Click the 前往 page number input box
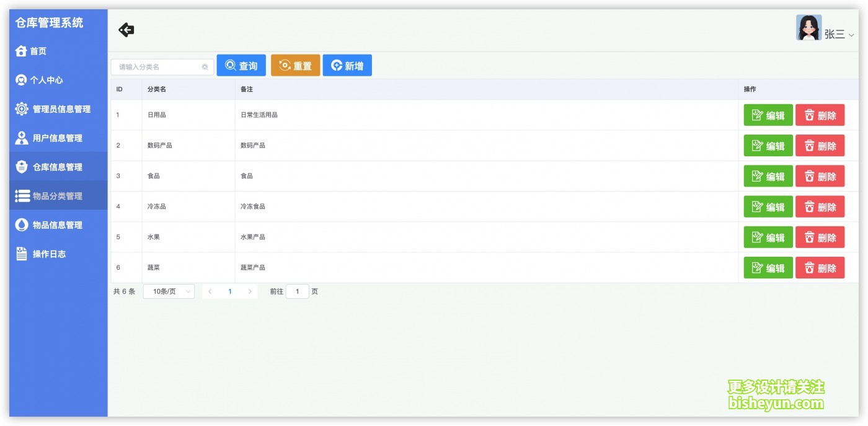 [x=297, y=291]
